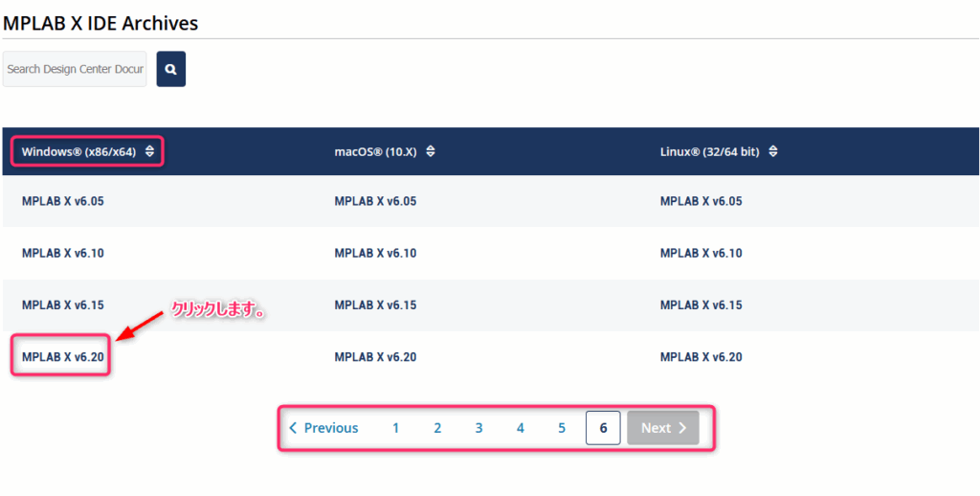Select current pagination page 6
Viewport: 980px width, 496px height.
[x=603, y=428]
